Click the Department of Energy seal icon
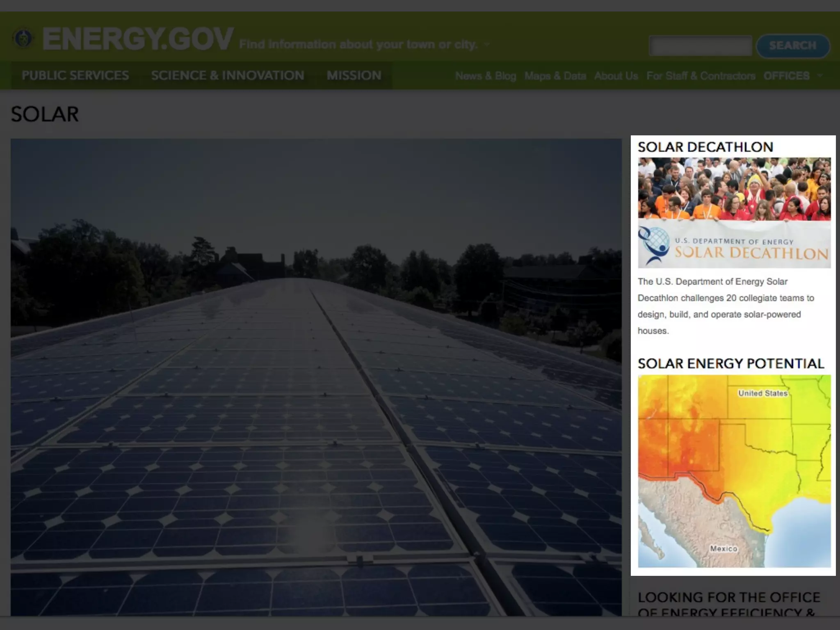Image resolution: width=840 pixels, height=630 pixels. click(23, 39)
